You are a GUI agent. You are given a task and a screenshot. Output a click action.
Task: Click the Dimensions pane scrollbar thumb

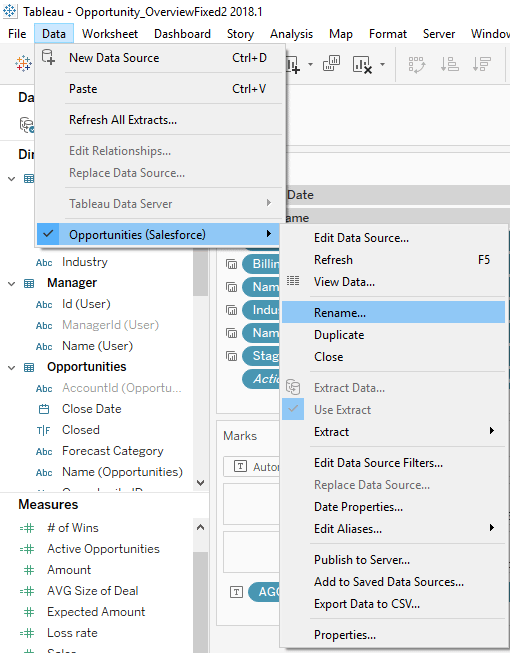pos(201,272)
